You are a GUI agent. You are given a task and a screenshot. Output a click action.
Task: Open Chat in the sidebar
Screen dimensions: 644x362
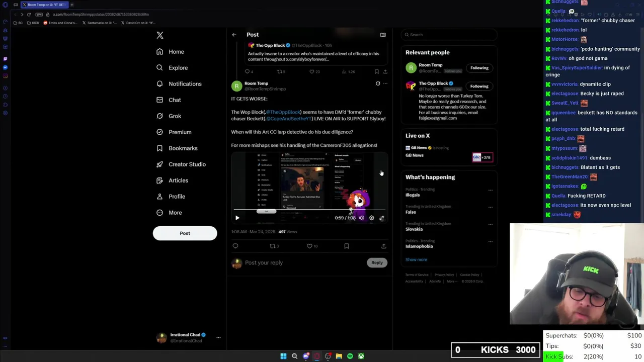169,100
